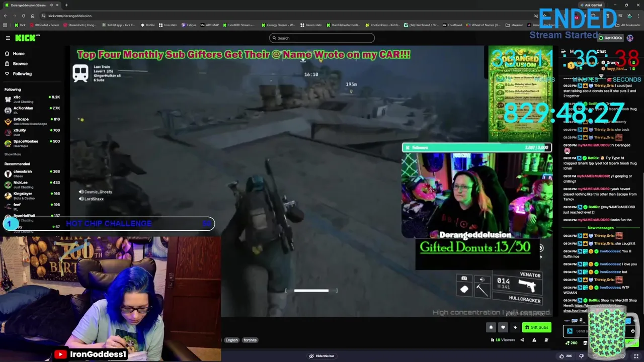
Task: Open BotRix bookmark
Action: point(147,25)
